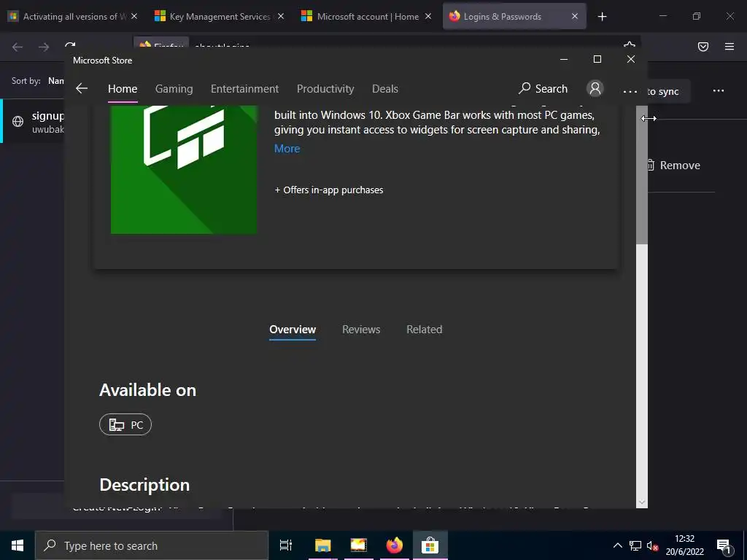Open the Gaming tab

coord(174,88)
